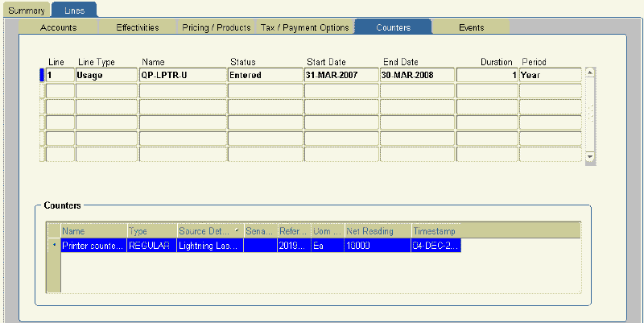Select the row indicator for line 1
The width and height of the screenshot is (644, 323).
pyautogui.click(x=42, y=75)
